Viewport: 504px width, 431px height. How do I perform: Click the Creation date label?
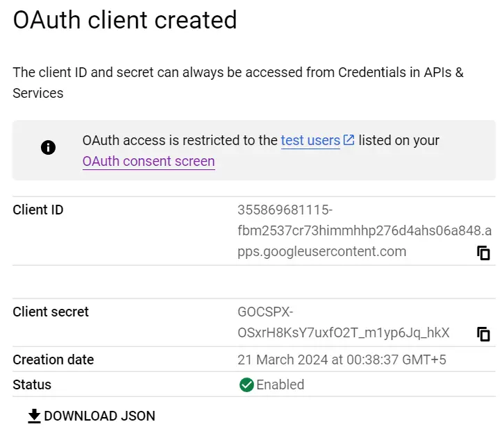point(53,360)
